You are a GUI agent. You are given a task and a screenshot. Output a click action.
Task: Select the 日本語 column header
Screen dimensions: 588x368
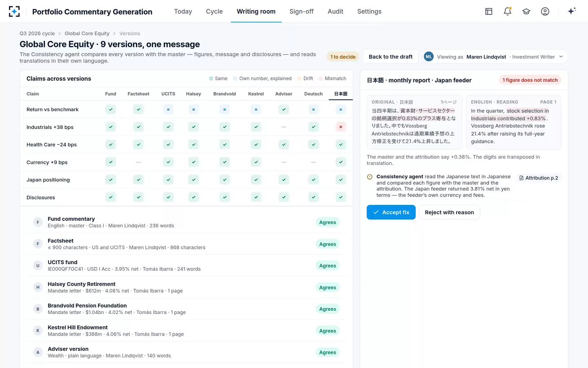click(x=341, y=94)
